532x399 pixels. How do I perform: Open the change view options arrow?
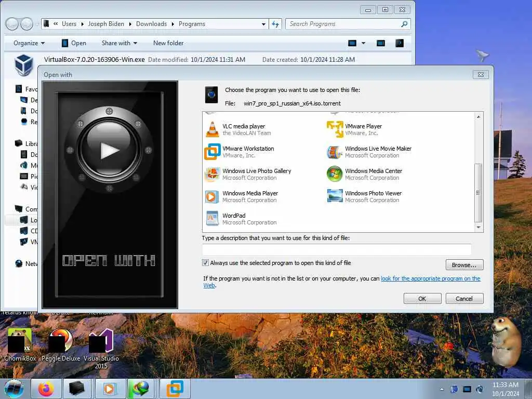tap(363, 43)
